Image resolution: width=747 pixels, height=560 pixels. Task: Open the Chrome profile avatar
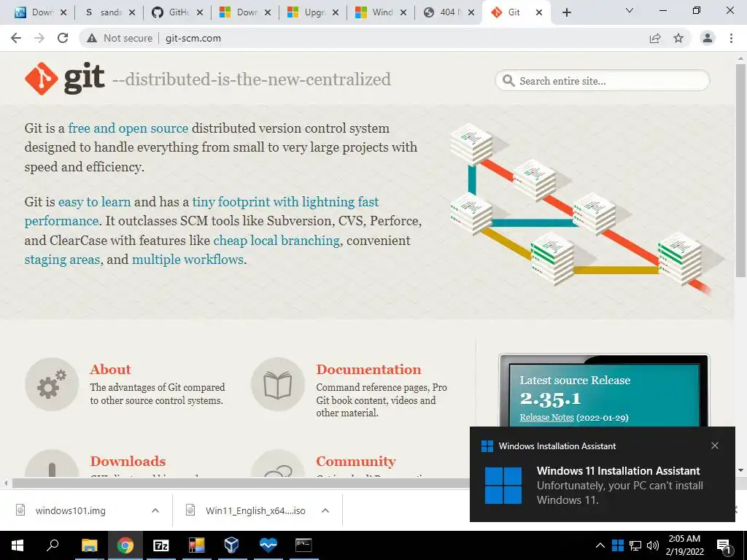click(708, 38)
